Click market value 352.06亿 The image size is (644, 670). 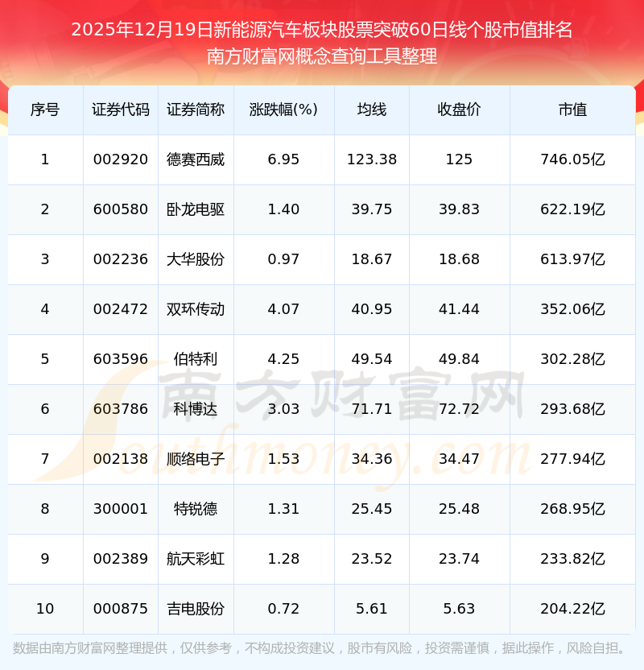[572, 309]
